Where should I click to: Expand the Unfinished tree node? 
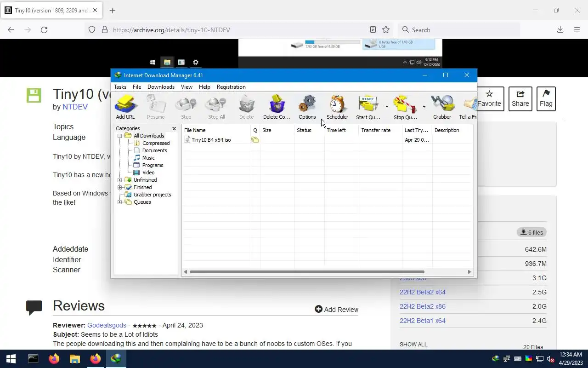[x=119, y=180]
